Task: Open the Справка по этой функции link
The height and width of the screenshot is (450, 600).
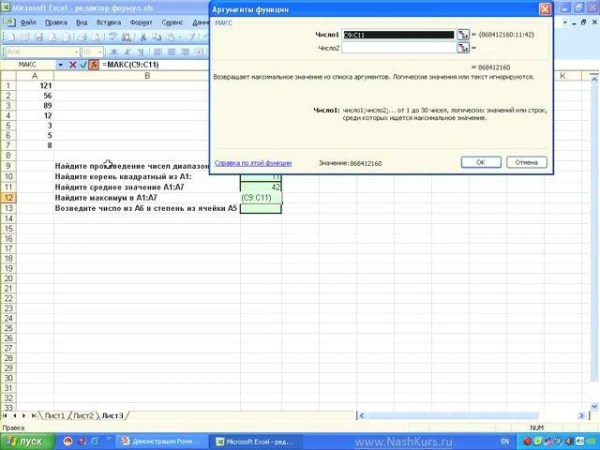Action: click(x=254, y=161)
